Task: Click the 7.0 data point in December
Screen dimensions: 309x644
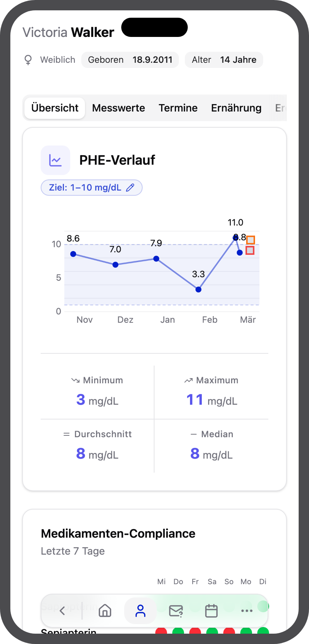Action: [115, 265]
